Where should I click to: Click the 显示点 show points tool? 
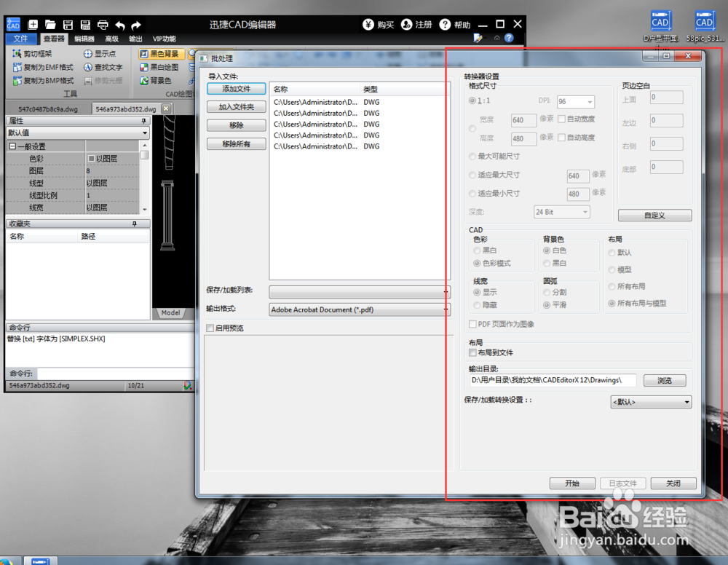(100, 54)
